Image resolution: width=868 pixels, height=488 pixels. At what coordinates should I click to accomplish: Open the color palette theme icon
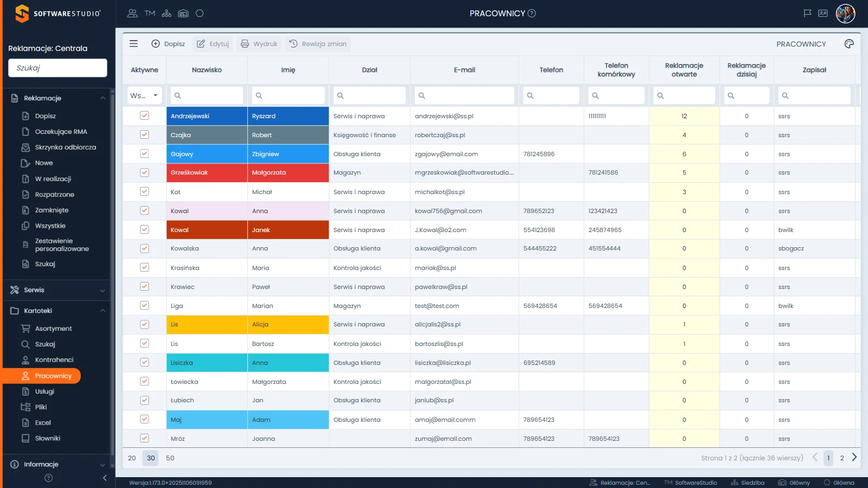(849, 44)
